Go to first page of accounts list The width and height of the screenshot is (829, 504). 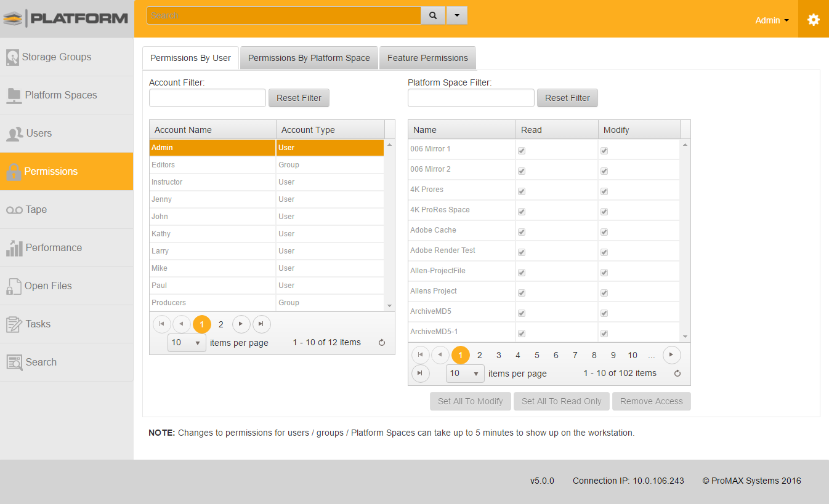pos(162,324)
